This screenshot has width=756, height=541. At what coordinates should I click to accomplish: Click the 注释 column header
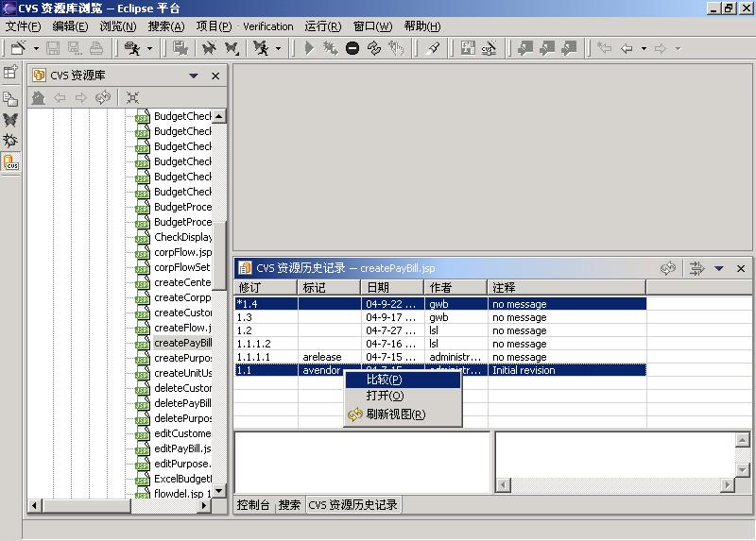566,288
